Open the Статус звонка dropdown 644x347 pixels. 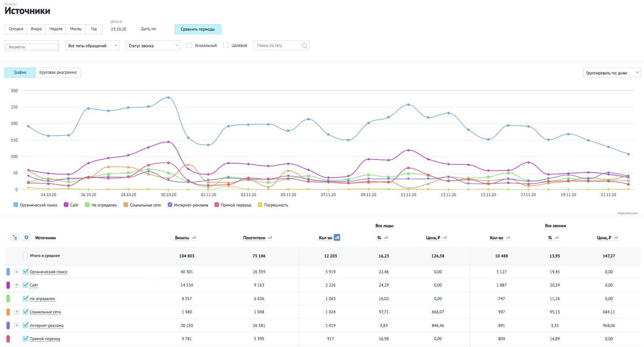click(153, 46)
